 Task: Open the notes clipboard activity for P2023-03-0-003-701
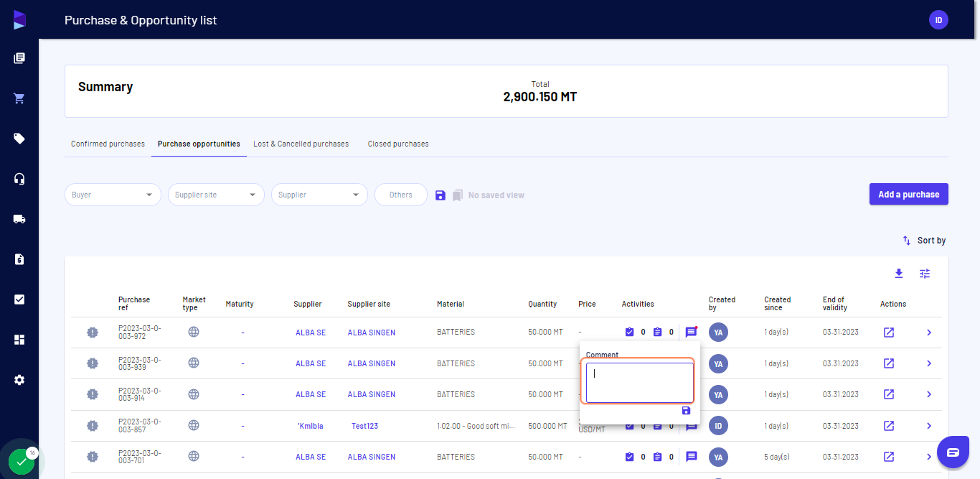pyautogui.click(x=657, y=457)
